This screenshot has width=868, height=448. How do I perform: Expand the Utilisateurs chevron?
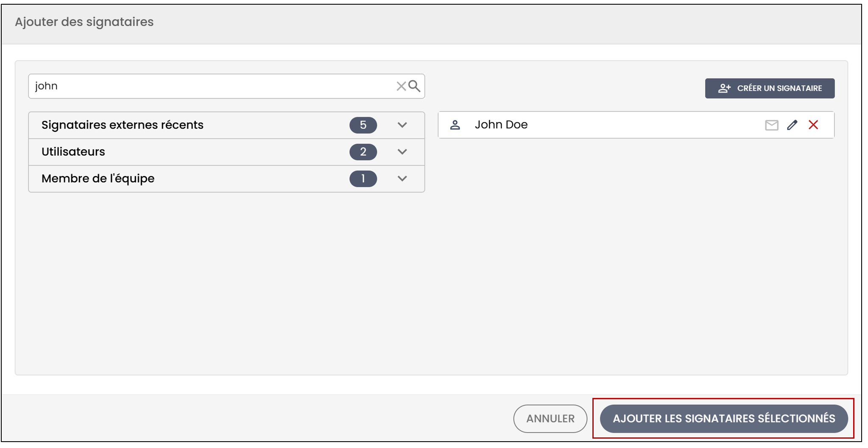pos(402,152)
